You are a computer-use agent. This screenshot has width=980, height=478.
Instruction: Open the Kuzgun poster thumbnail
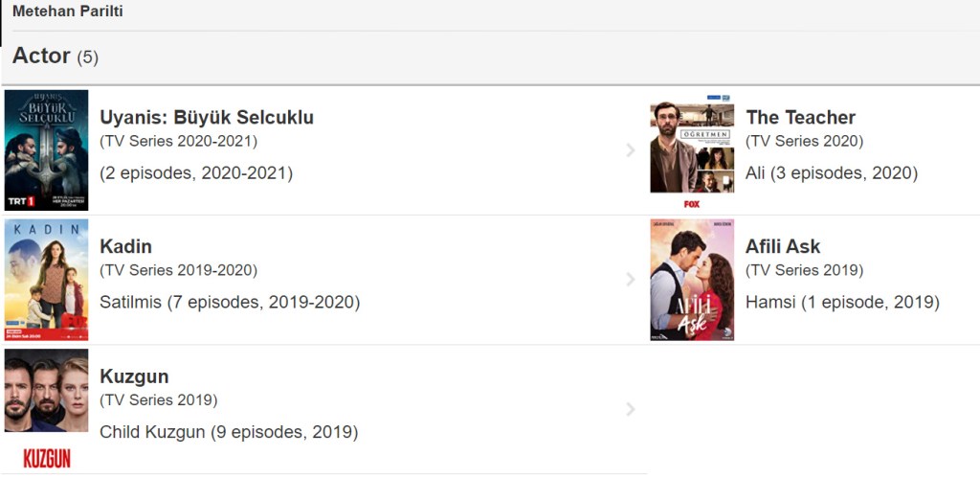point(46,409)
